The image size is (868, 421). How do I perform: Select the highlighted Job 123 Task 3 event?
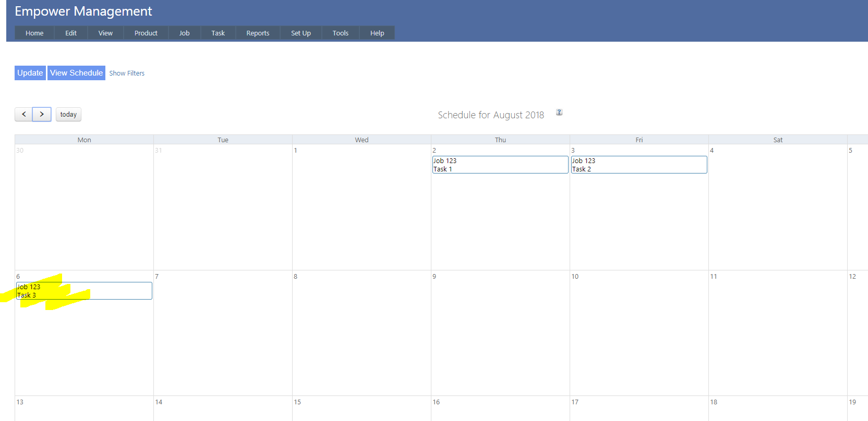[84, 291]
